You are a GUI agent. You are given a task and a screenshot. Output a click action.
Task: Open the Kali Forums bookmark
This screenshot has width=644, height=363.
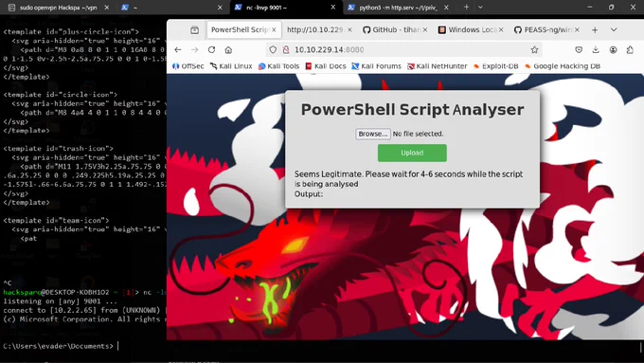(377, 66)
